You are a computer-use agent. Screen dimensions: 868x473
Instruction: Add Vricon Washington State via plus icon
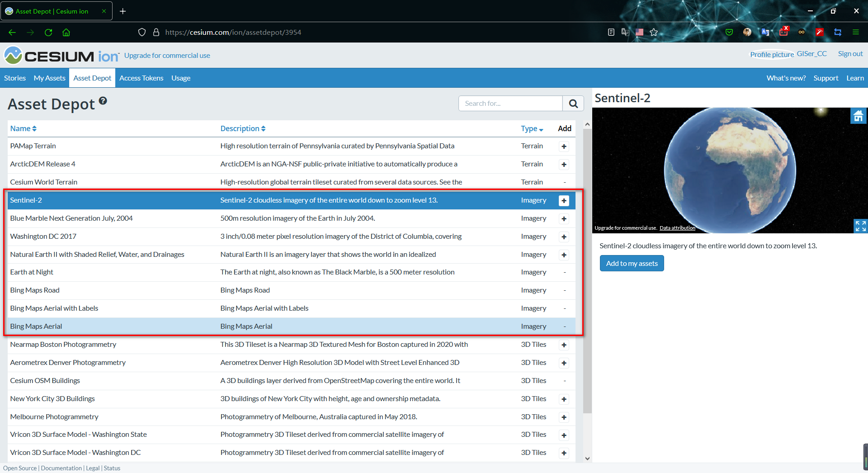(564, 435)
